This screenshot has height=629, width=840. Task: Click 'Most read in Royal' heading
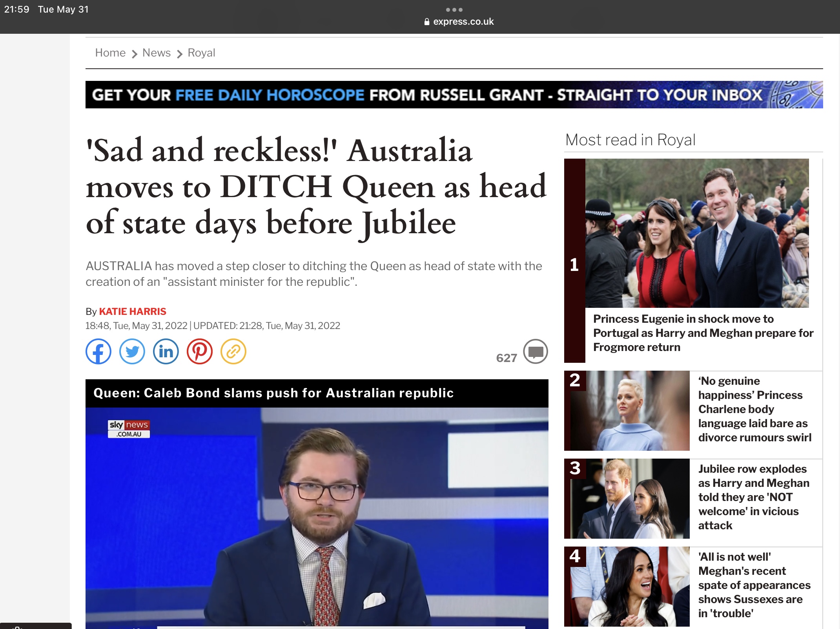[x=630, y=140]
